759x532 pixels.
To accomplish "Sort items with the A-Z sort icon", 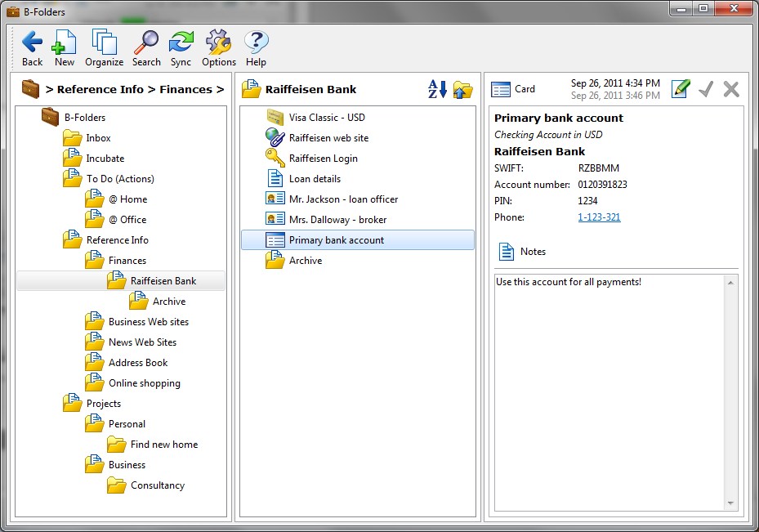I will (x=437, y=89).
